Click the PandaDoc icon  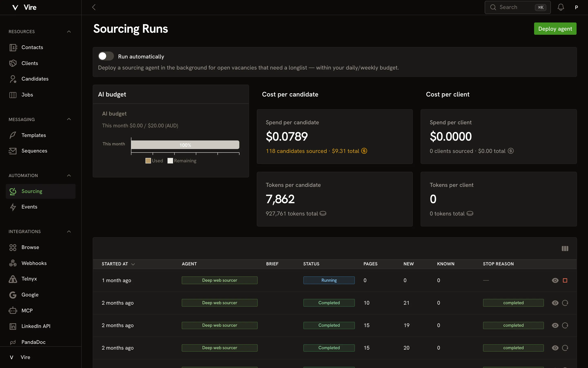click(x=13, y=342)
